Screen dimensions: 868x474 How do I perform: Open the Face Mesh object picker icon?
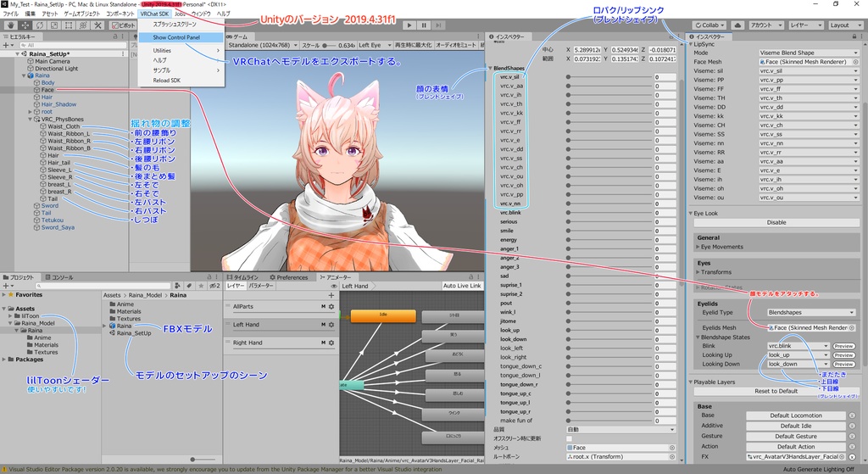coord(854,62)
